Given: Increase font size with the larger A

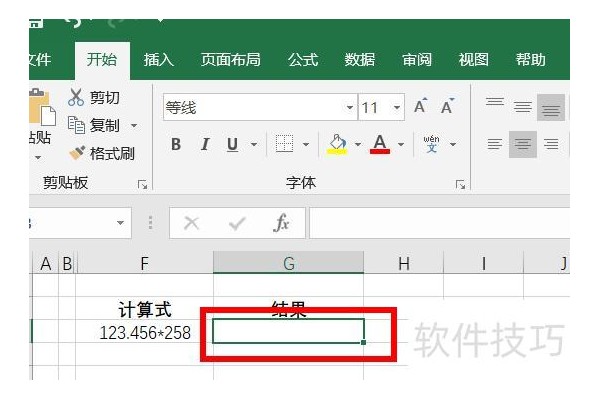Looking at the screenshot, I should pos(421,106).
